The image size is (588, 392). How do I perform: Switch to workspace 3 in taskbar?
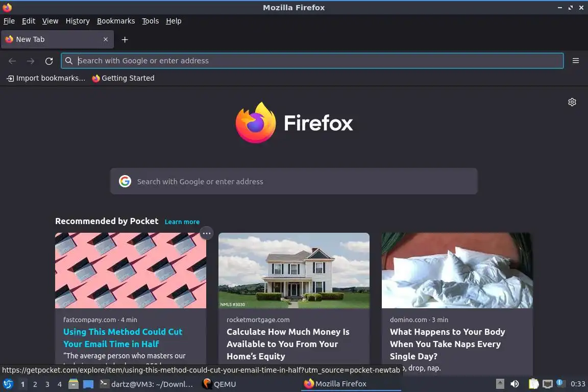(47, 384)
